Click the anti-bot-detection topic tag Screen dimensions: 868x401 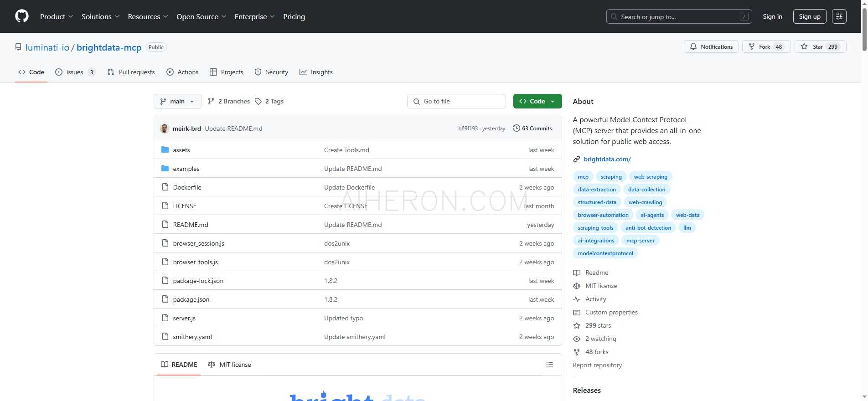[648, 228]
